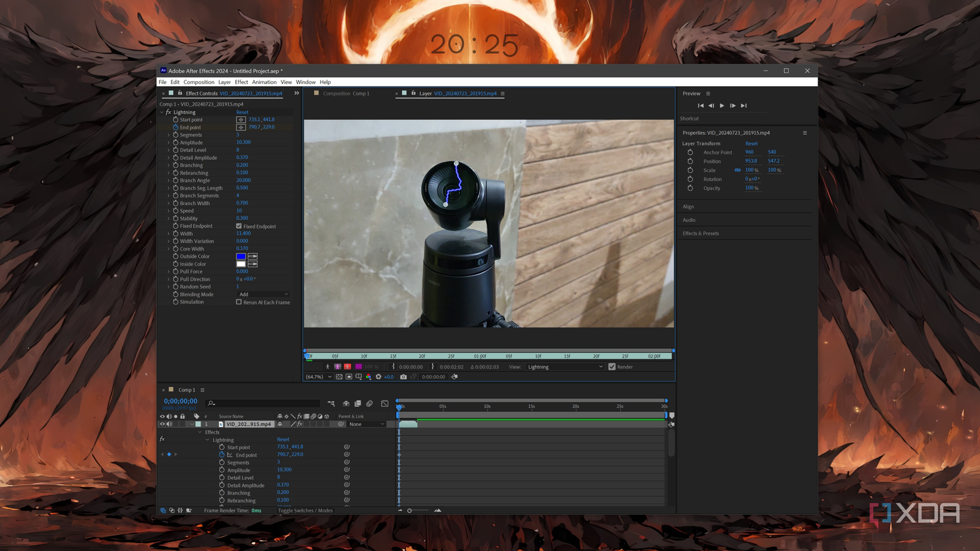Take a snapshot with the camera icon
Viewport: 980px width, 551px height.
click(403, 377)
